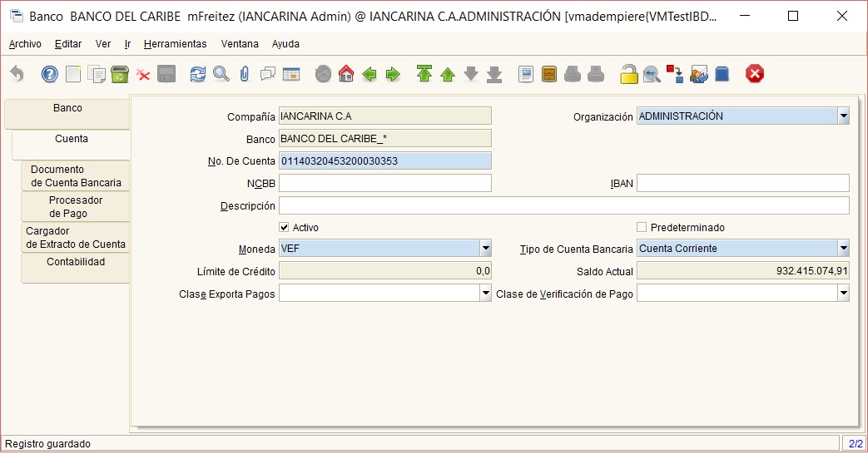Click the blue product info icon
868x474 pixels.
coord(722,73)
